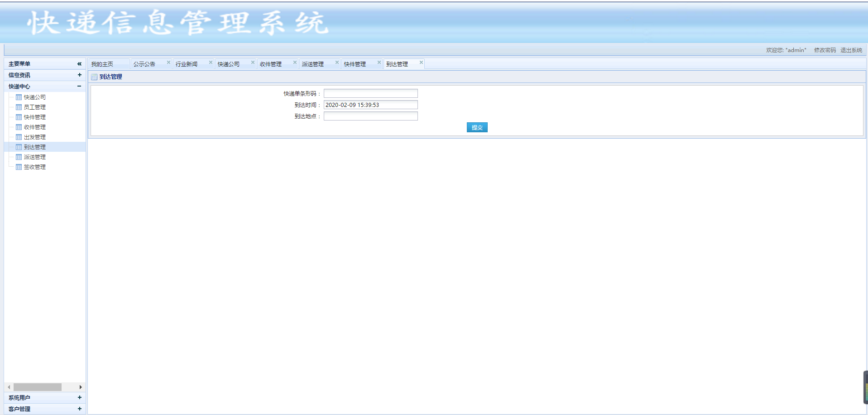Viewport: 868px width, 415px height.
Task: Click the icon beside 员工管理 in sidebar
Action: [19, 107]
